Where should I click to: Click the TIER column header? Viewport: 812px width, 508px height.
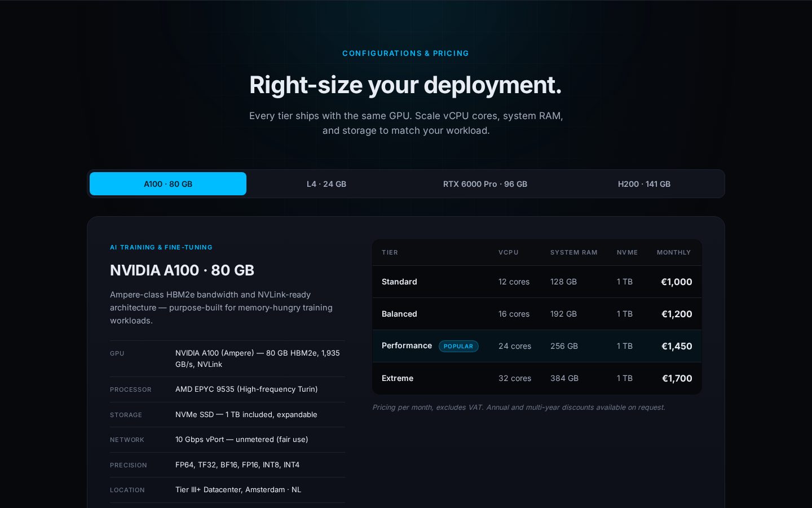[390, 252]
